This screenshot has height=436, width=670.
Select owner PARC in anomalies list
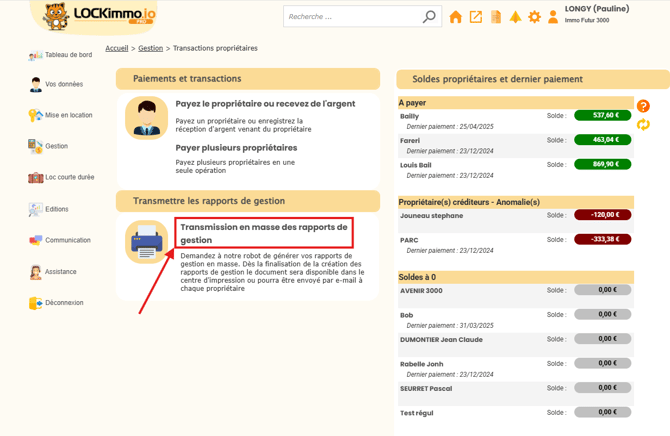coord(409,240)
